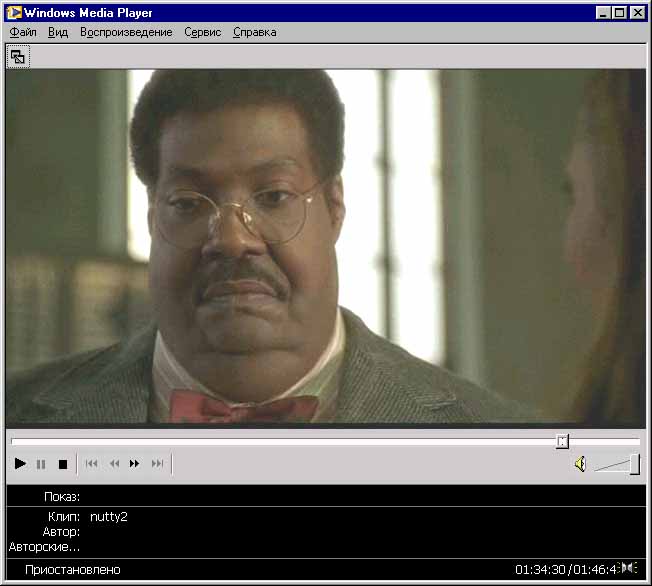This screenshot has height=586, width=652.
Task: Open the Сервис menu
Action: (203, 32)
